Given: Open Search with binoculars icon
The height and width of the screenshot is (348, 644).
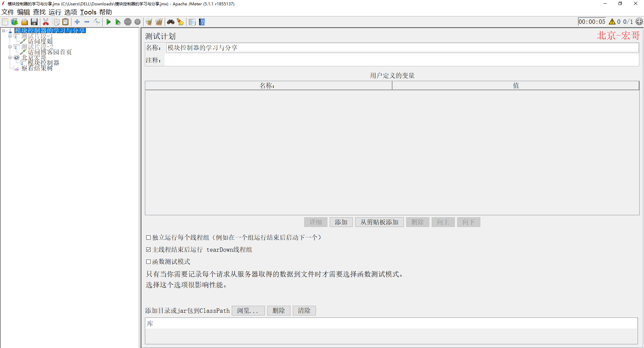Looking at the screenshot, I should pyautogui.click(x=171, y=22).
